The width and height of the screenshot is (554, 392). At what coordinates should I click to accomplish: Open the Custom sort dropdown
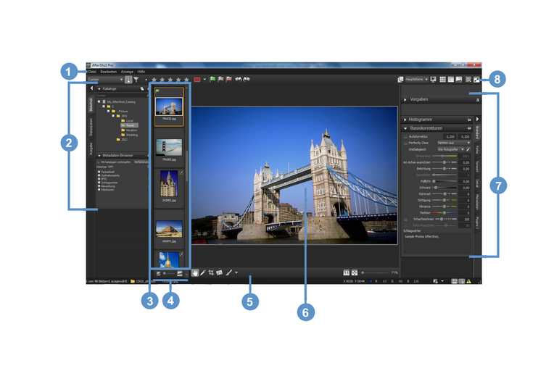[x=104, y=79]
